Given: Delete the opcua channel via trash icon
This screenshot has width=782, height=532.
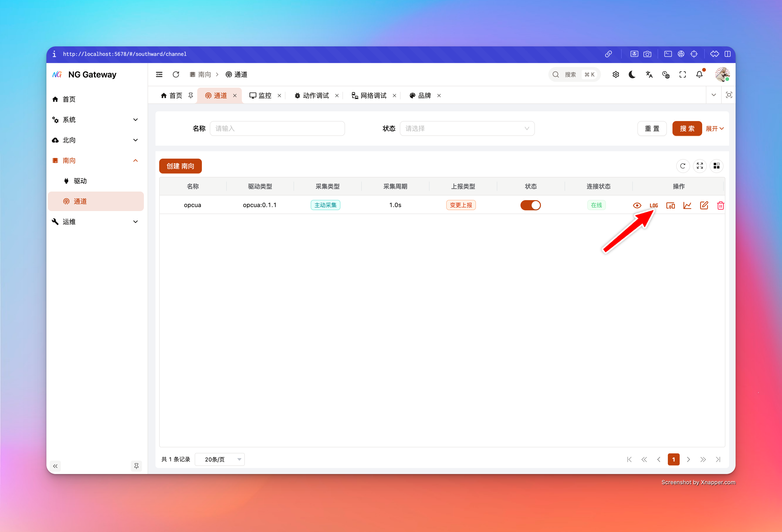Looking at the screenshot, I should click(721, 205).
